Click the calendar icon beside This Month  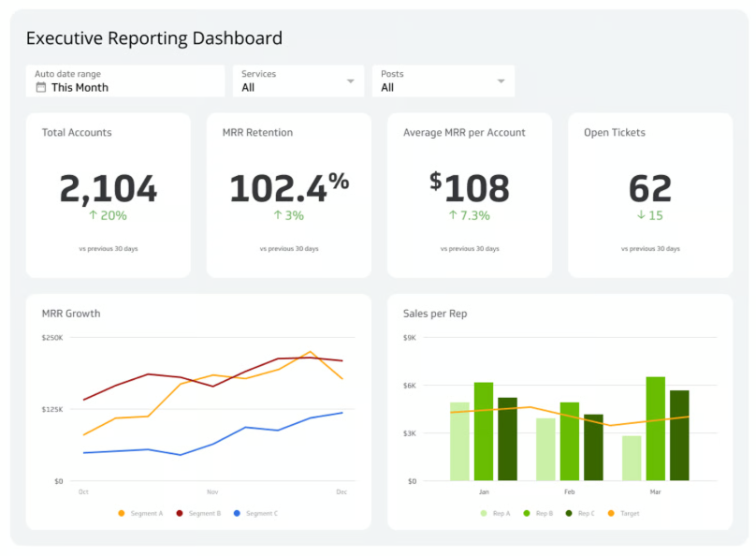point(41,87)
